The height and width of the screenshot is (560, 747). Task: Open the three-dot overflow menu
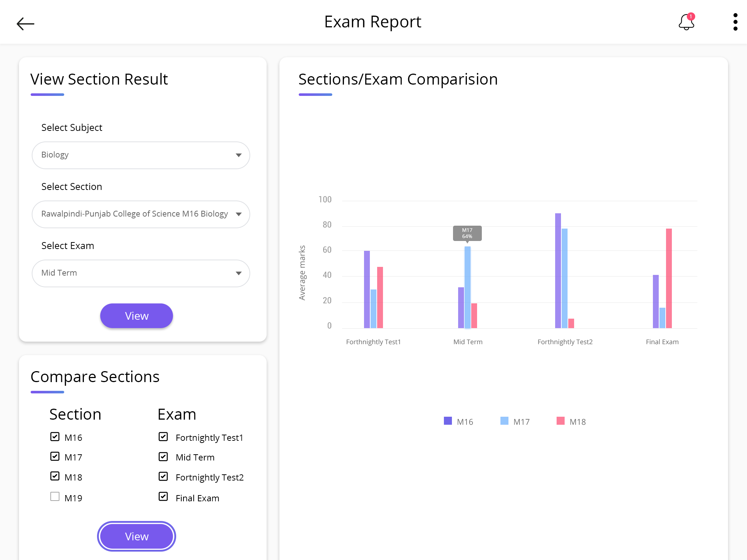coord(735,22)
